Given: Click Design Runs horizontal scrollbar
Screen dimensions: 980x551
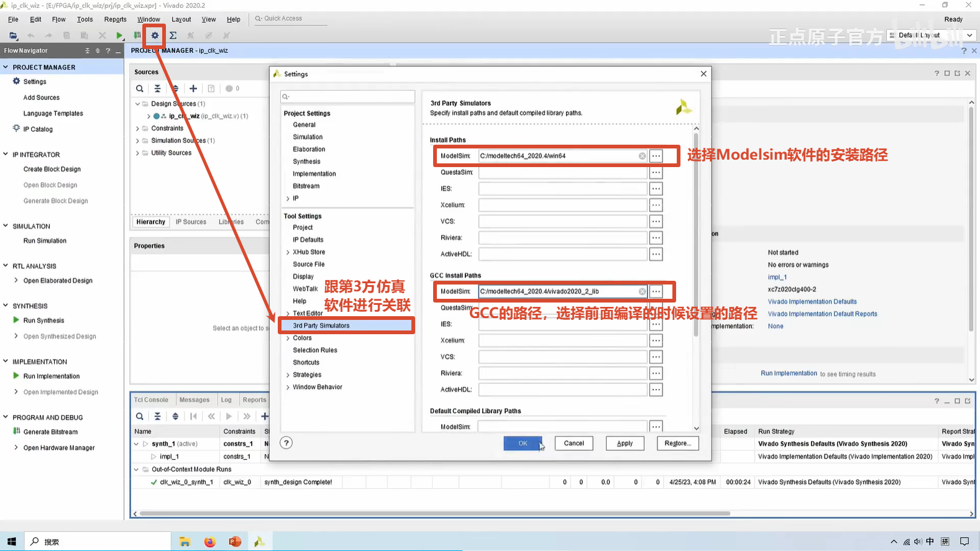Looking at the screenshot, I should (434, 514).
